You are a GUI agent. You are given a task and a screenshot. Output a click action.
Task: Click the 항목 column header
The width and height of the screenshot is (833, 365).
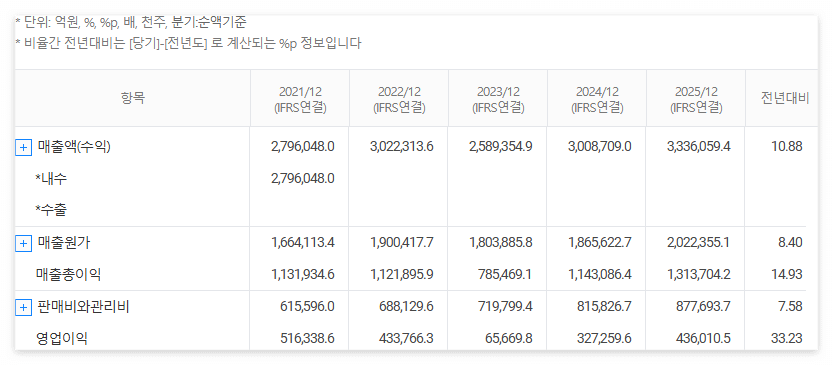click(133, 98)
